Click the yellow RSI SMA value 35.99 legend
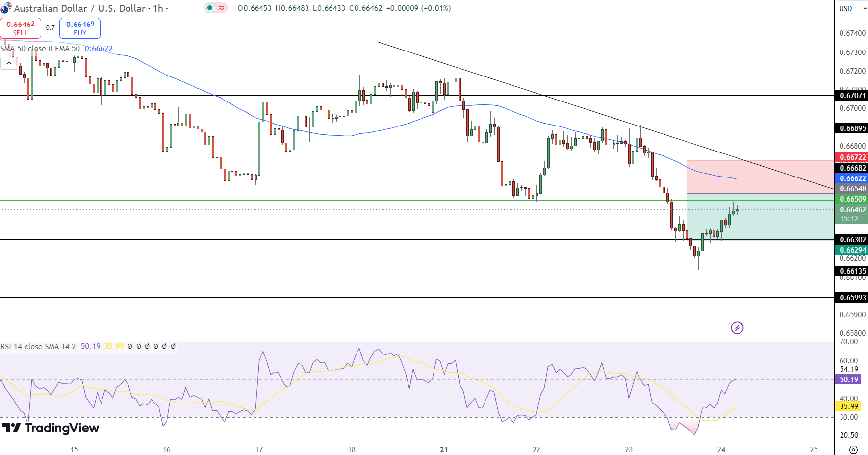The width and height of the screenshot is (868, 455). coord(114,346)
